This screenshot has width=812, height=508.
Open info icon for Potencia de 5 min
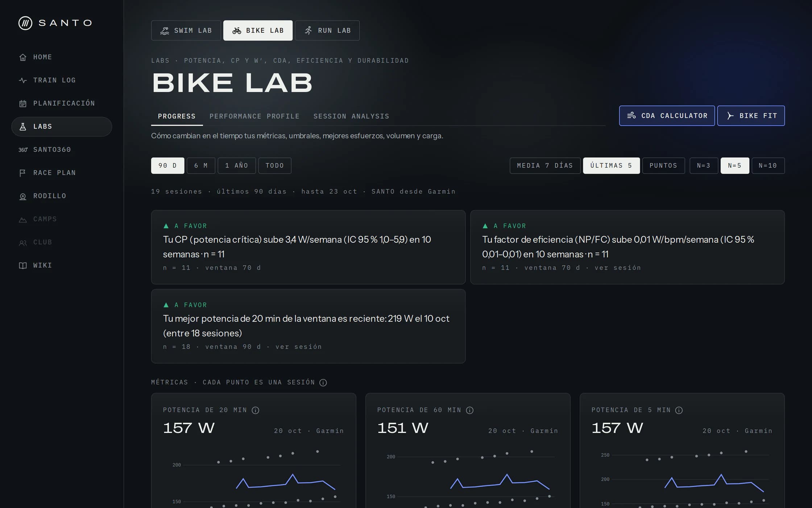(x=679, y=410)
